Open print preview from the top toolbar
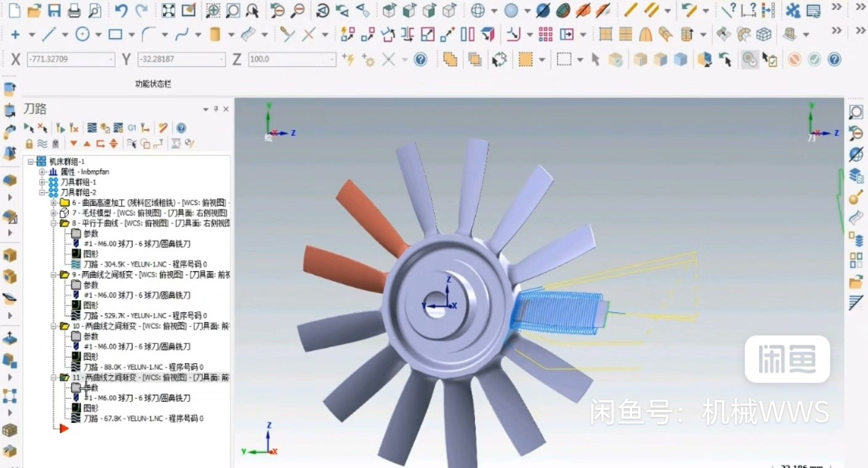Screen dimensions: 868x468 94,10
